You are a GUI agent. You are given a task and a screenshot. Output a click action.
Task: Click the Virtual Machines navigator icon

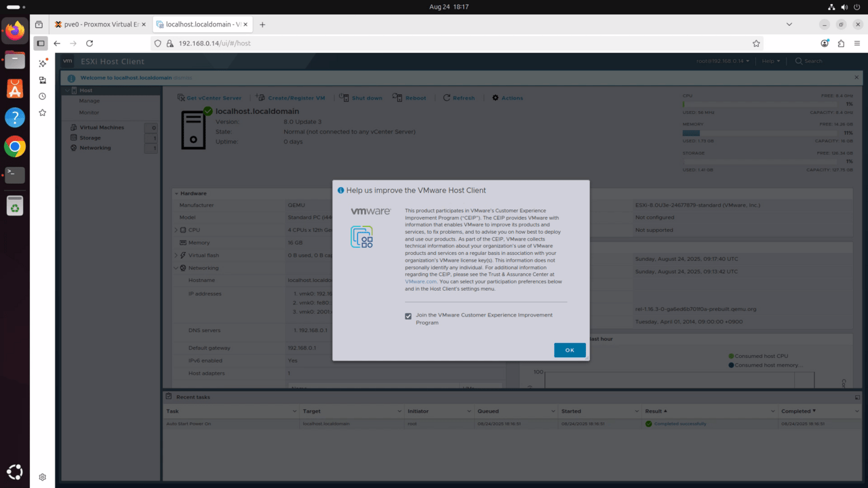[74, 127]
